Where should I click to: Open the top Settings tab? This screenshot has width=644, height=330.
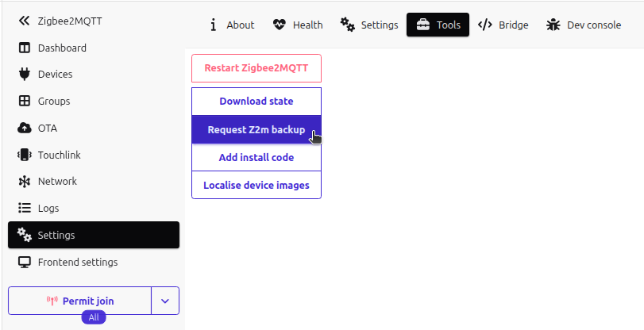pyautogui.click(x=369, y=25)
